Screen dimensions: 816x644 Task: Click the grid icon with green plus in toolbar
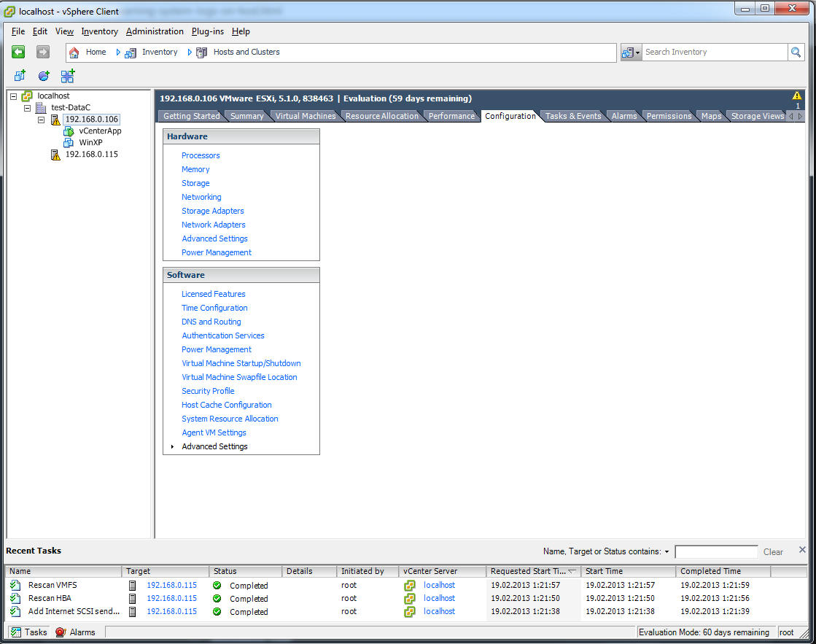68,76
